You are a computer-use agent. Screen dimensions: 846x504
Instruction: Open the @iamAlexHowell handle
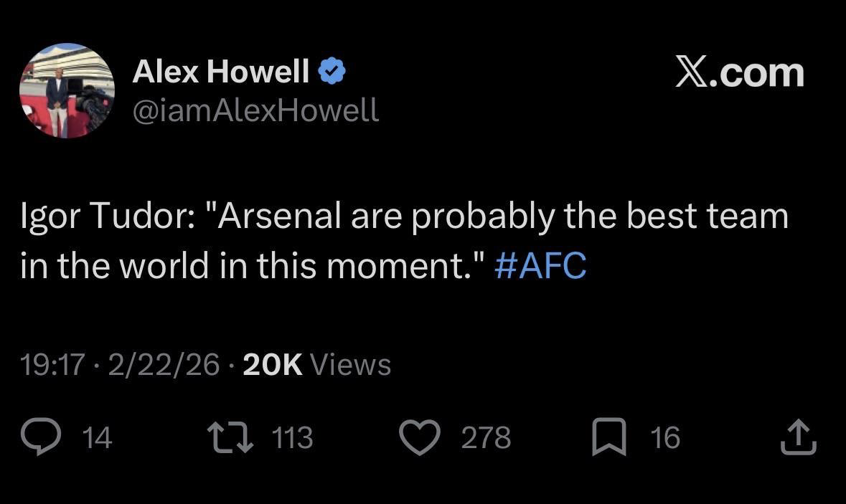255,110
